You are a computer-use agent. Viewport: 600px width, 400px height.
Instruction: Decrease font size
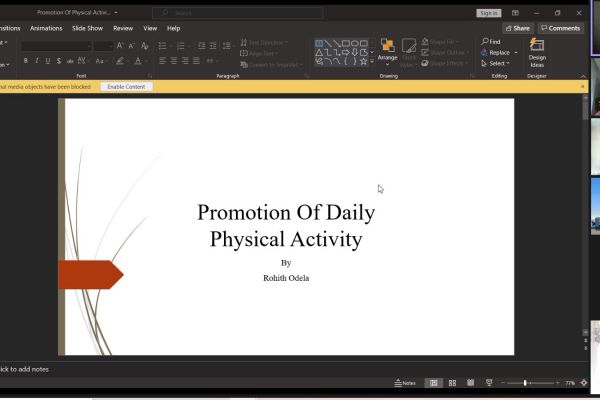[131, 46]
